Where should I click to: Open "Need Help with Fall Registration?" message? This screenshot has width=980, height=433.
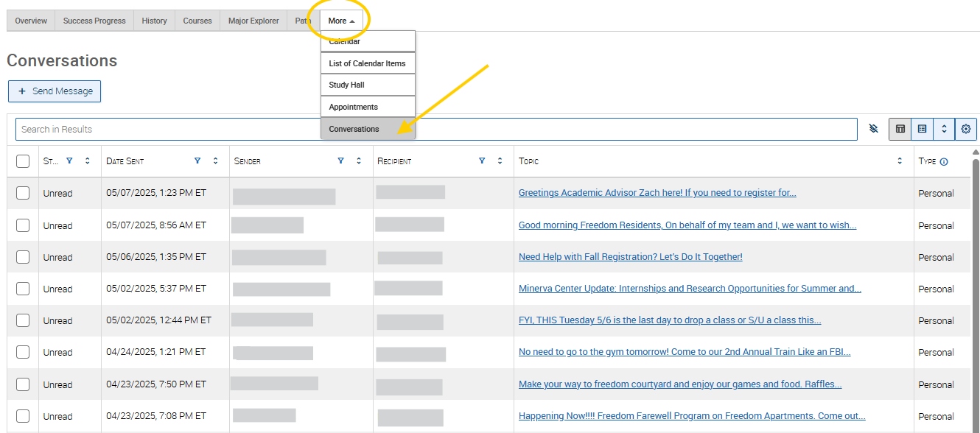point(630,257)
